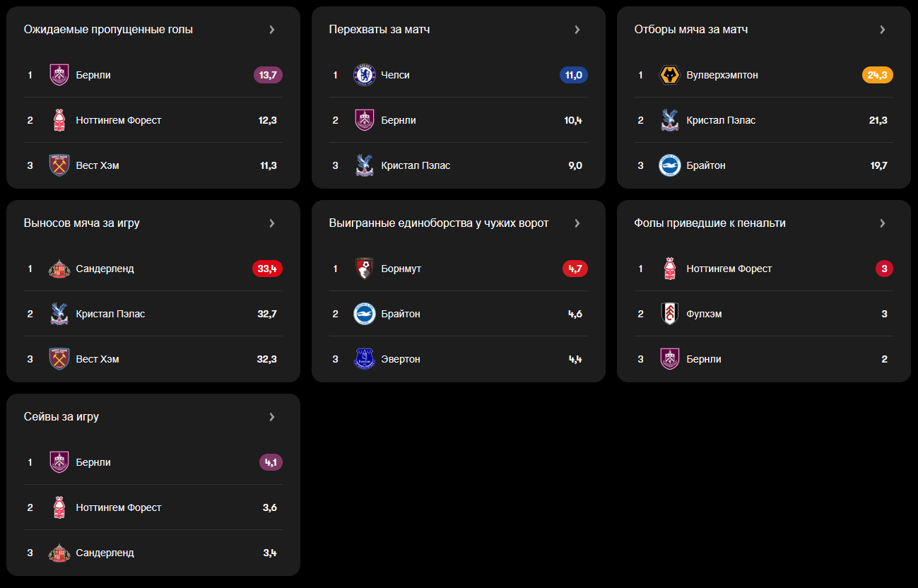918x588 pixels.
Task: Expand Сейвы за игру chevron arrow
Action: tap(272, 417)
